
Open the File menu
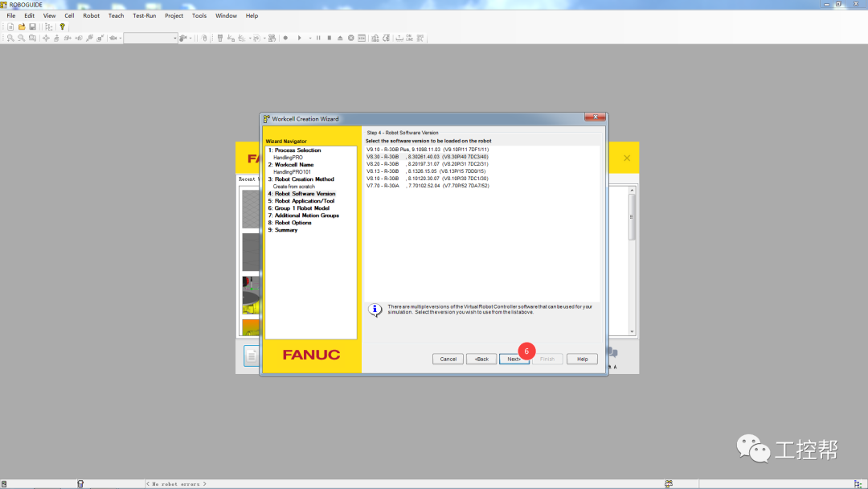click(x=11, y=15)
